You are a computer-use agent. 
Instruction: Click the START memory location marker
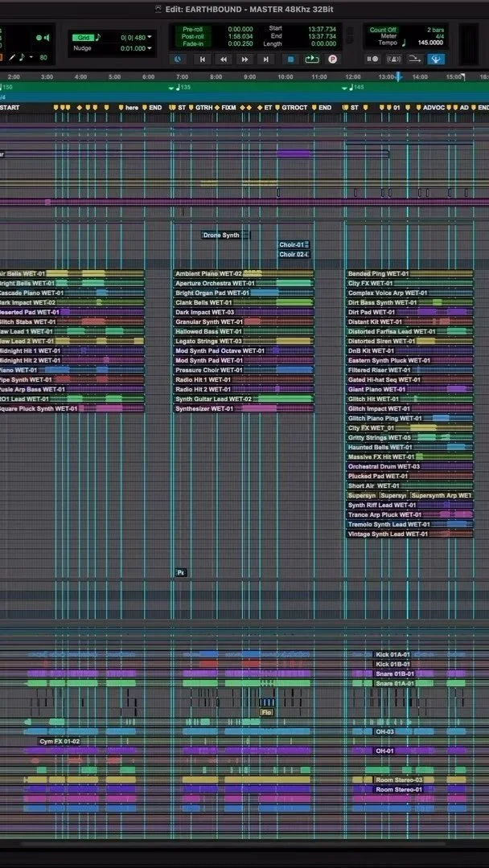click(x=10, y=108)
